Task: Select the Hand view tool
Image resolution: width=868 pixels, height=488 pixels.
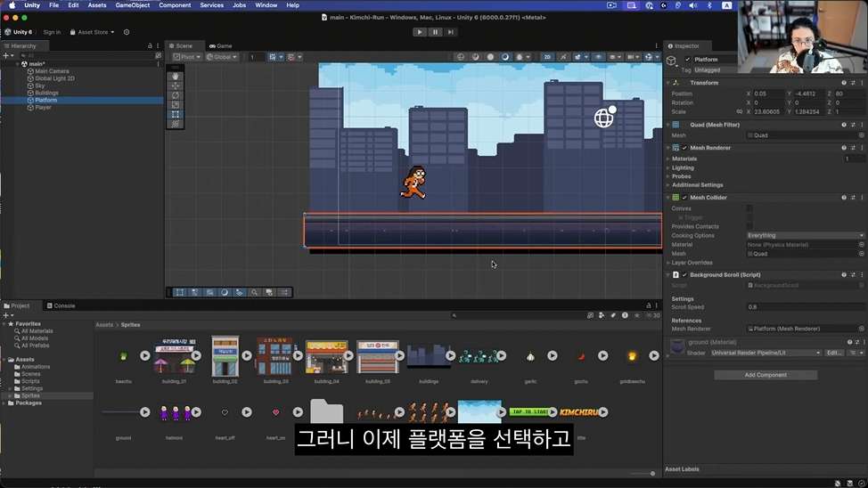Action: coord(176,77)
